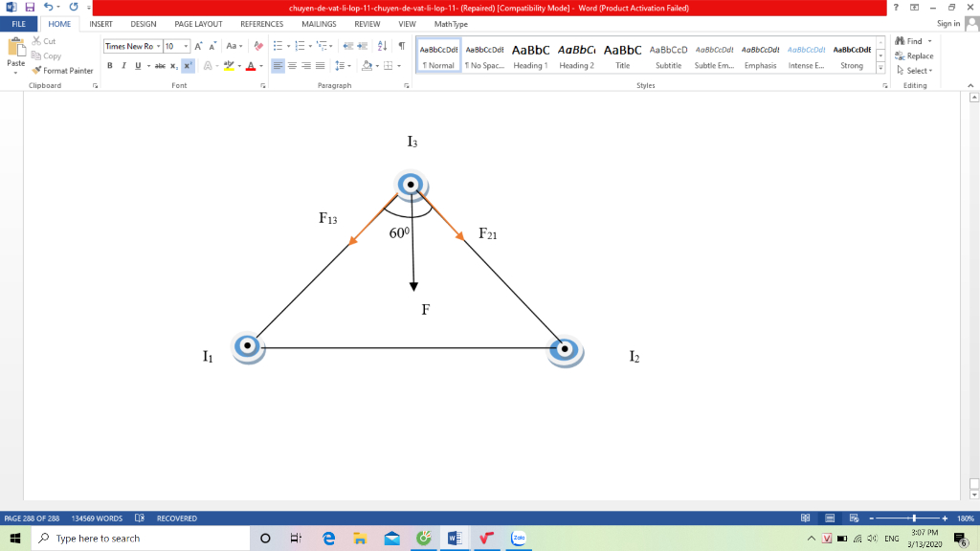Switch to the DESIGN tab
Screen dimensions: 980x551
[x=144, y=24]
